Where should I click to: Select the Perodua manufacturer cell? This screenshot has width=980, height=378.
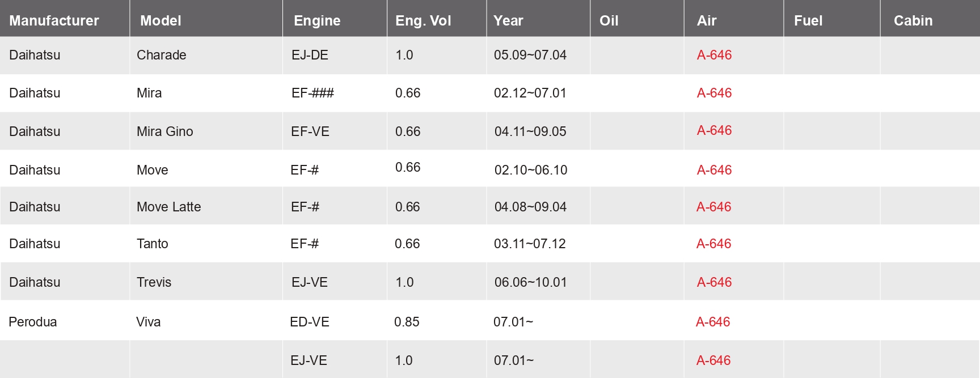33,322
